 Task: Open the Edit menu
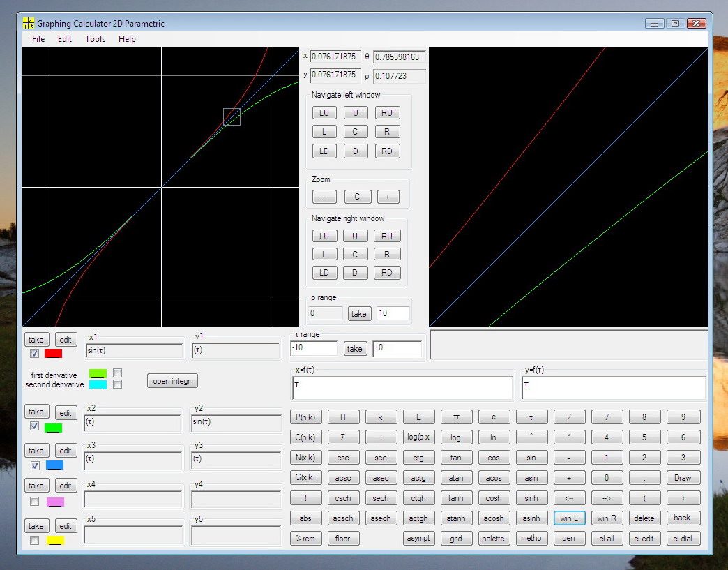(65, 39)
